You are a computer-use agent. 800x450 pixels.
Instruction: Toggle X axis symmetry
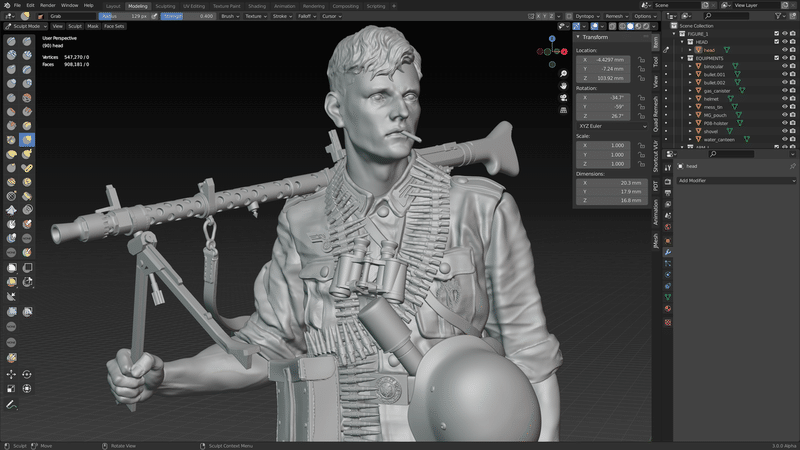point(538,16)
